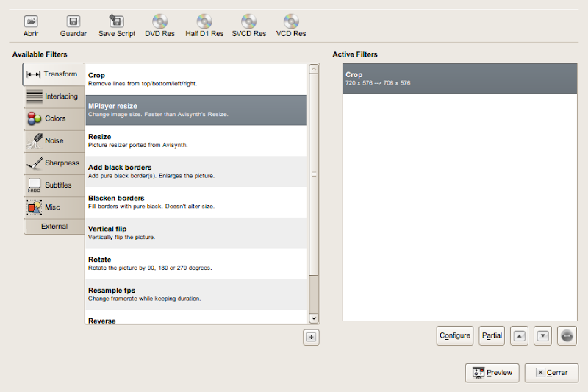
Task: Select the Rotate filter in list
Action: click(197, 263)
